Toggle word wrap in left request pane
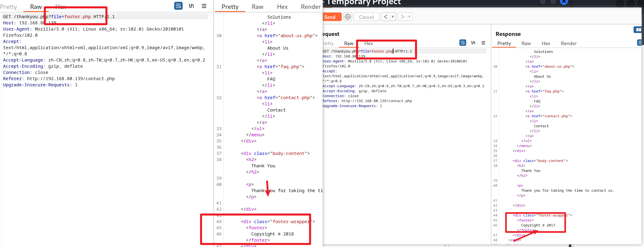 click(x=178, y=6)
